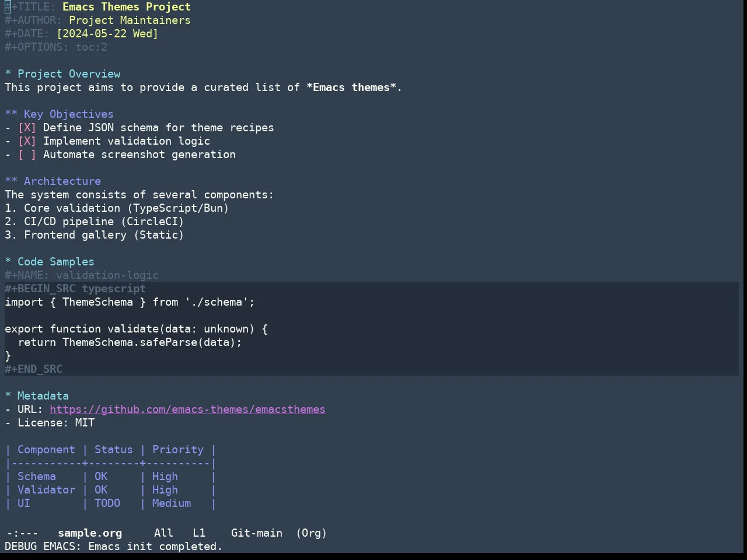Click the 'Component' table header cell

pyautogui.click(x=46, y=450)
